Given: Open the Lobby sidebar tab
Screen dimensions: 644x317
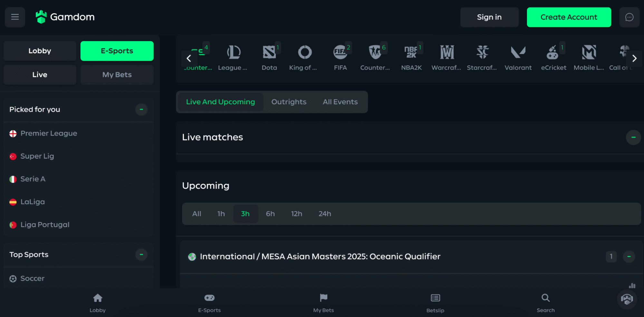Looking at the screenshot, I should tap(40, 51).
